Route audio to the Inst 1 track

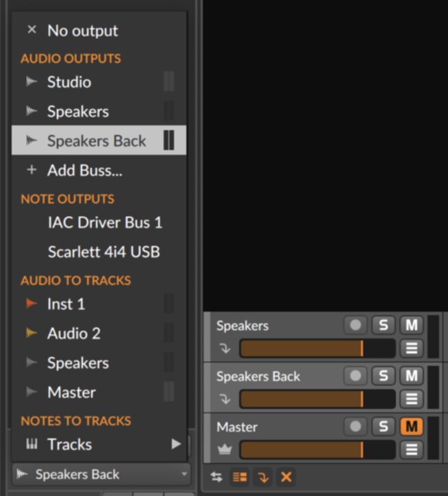(99, 303)
